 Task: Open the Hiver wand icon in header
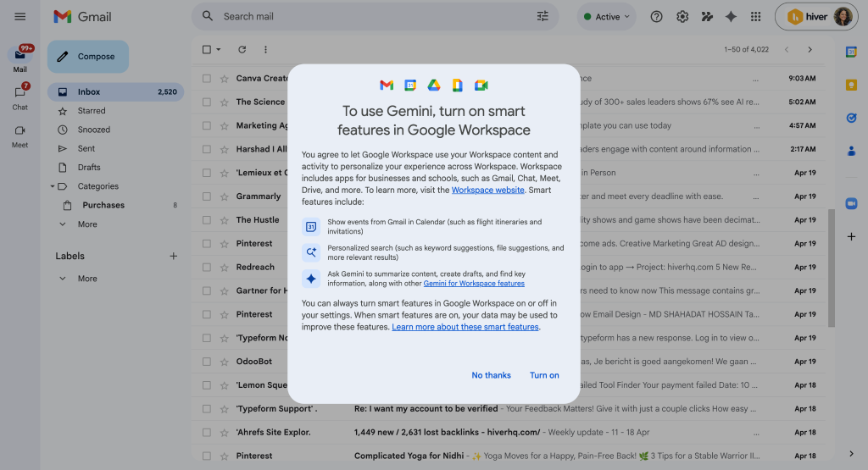pos(707,17)
